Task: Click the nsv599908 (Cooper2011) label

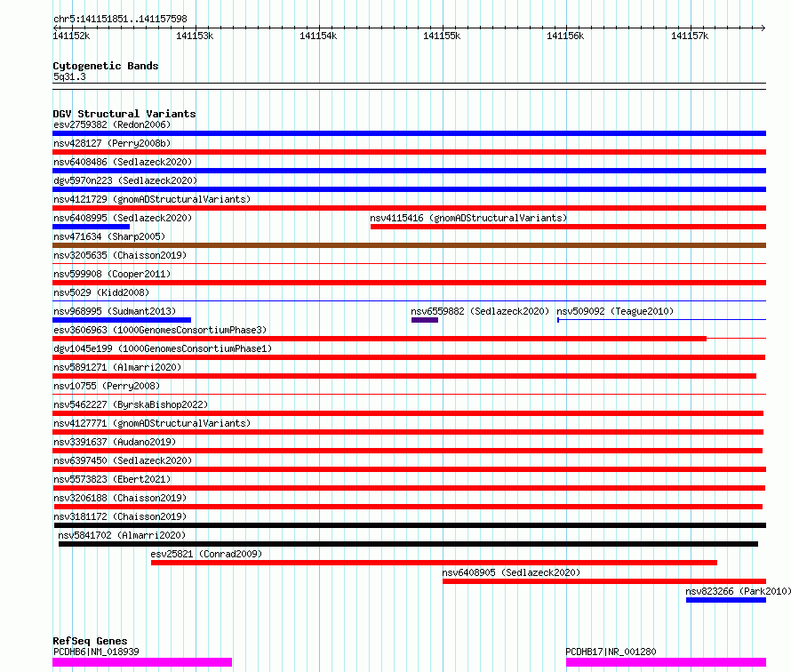Action: coord(112,274)
